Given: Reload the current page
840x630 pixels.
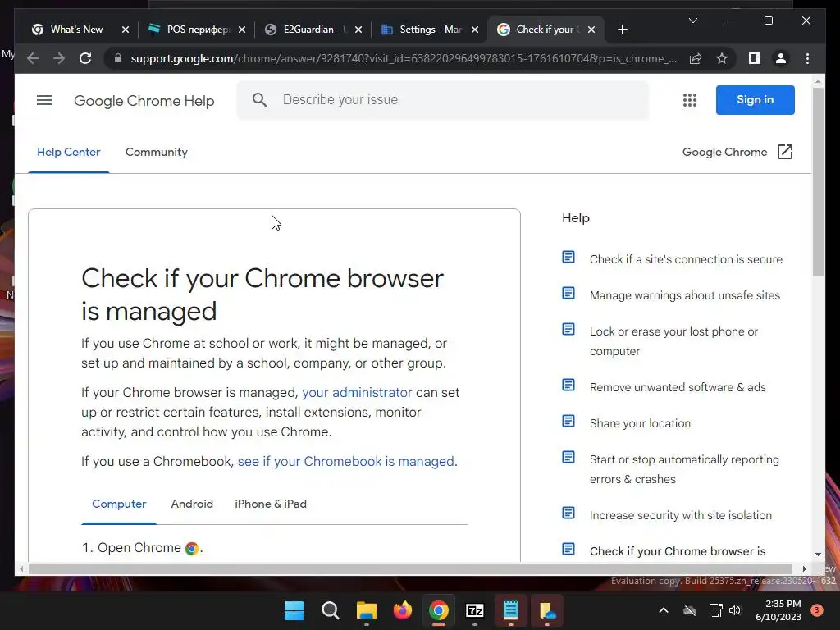Looking at the screenshot, I should point(85,58).
